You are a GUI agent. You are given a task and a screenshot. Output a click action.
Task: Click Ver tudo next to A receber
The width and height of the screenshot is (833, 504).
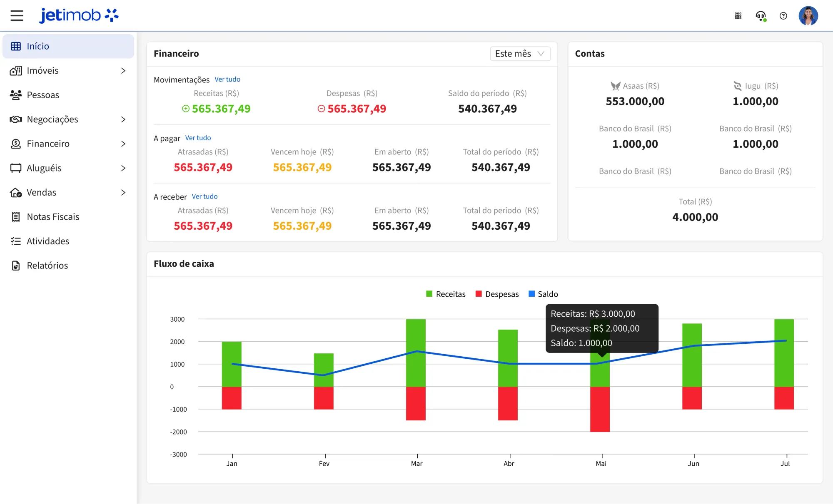205,196
